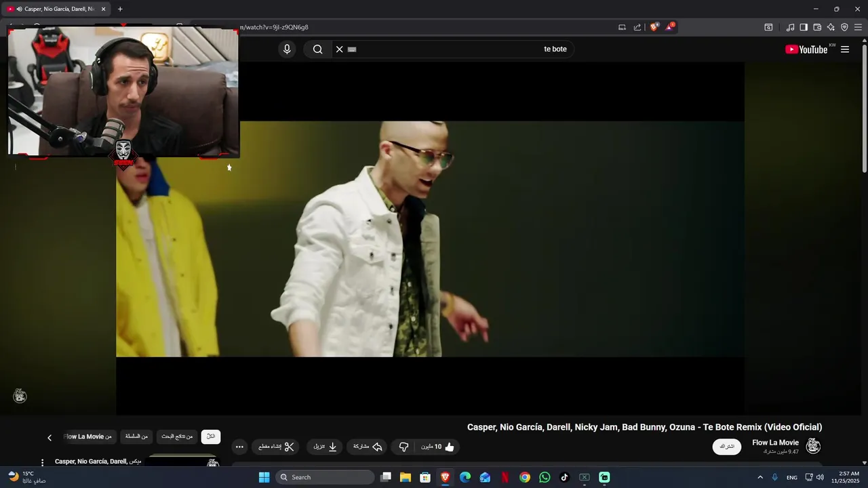Open WhatsApp from taskbar
Screen dimensions: 868x488
545,477
